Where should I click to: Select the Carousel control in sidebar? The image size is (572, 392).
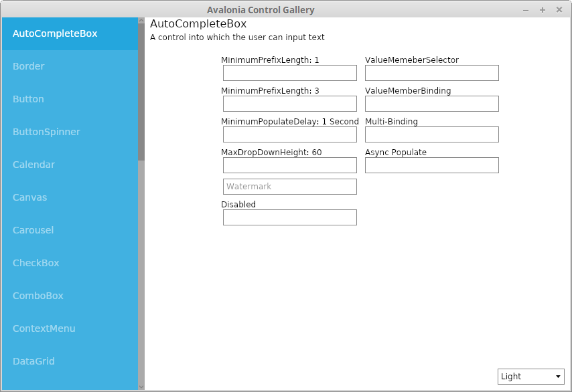click(67, 230)
